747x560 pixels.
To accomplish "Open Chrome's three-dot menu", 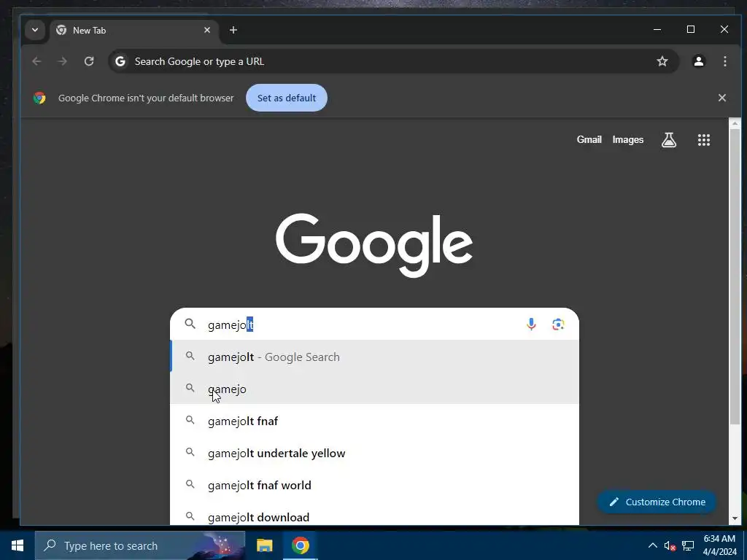I will [724, 61].
